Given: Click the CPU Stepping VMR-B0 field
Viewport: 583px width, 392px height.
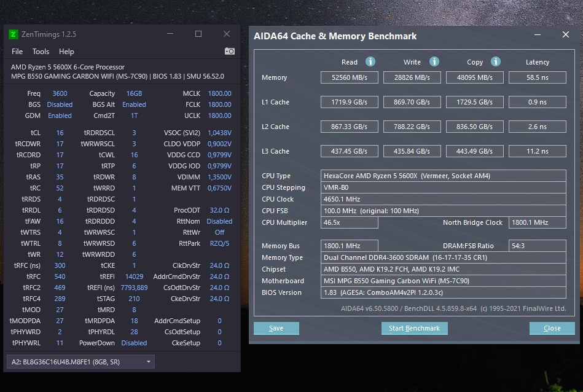Looking at the screenshot, I should click(x=443, y=187).
